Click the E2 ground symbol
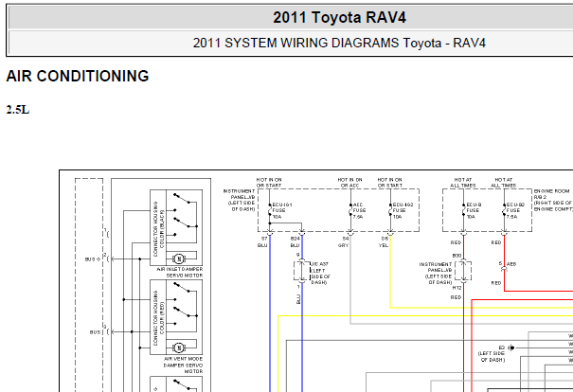 click(x=511, y=347)
